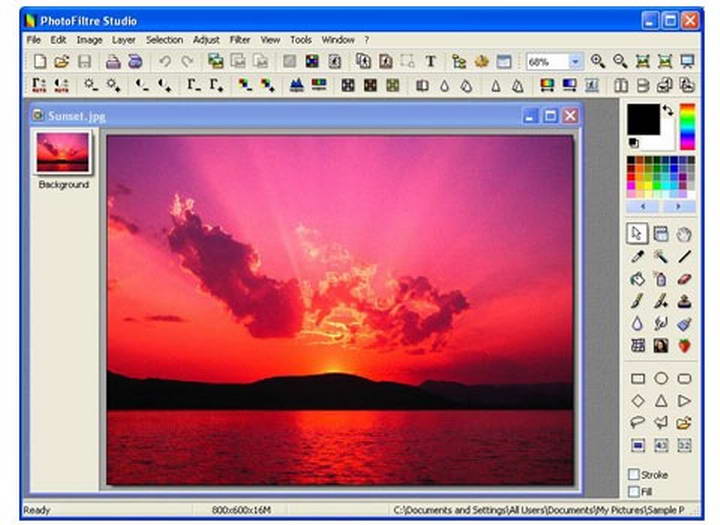Open the Image explorer tree icon
720x525 pixels.
[459, 62]
